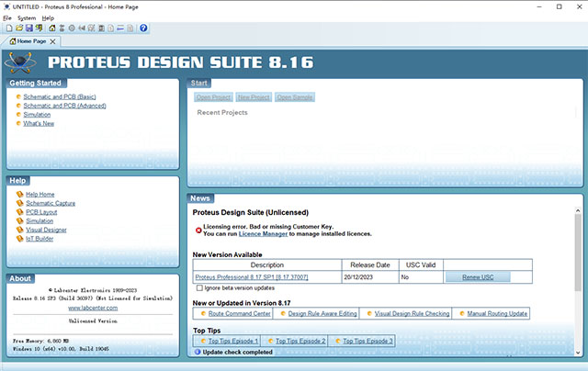Open Schematic and PCB (Basic) tutorial
588x371 pixels.
[x=60, y=96]
